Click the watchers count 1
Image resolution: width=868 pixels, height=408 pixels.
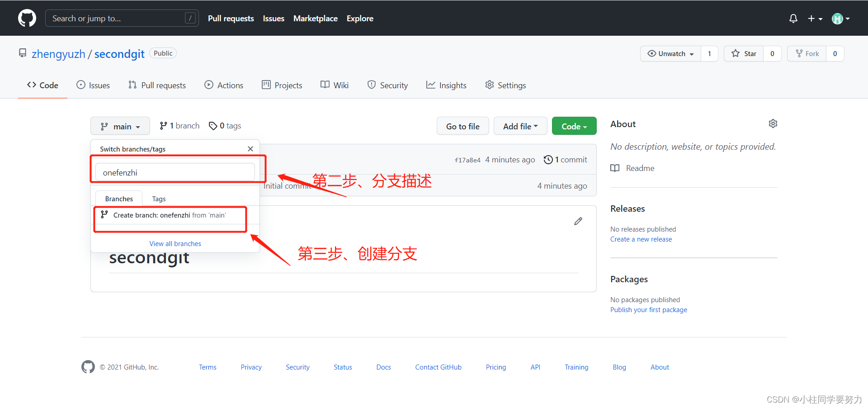tap(709, 53)
